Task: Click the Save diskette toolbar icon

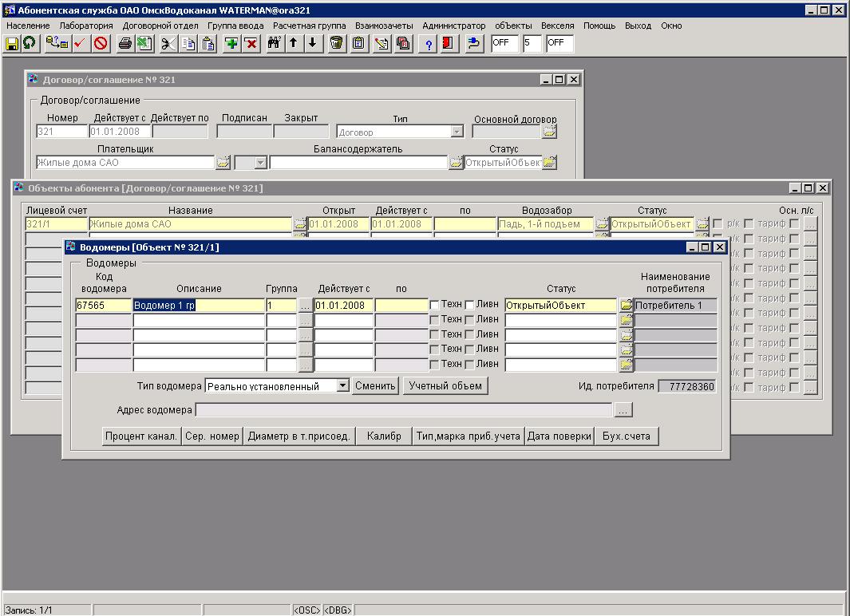Action: [x=12, y=43]
